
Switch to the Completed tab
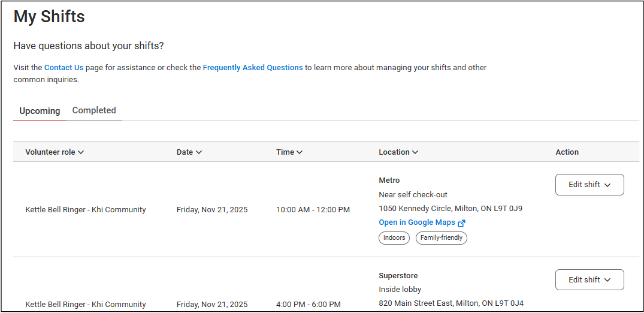(x=94, y=110)
